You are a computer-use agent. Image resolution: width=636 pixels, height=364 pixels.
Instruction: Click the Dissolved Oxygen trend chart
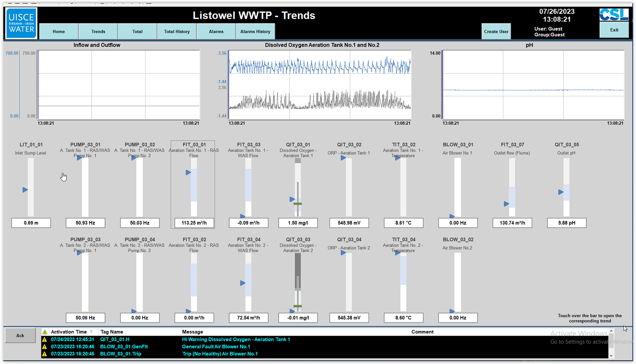(x=320, y=85)
